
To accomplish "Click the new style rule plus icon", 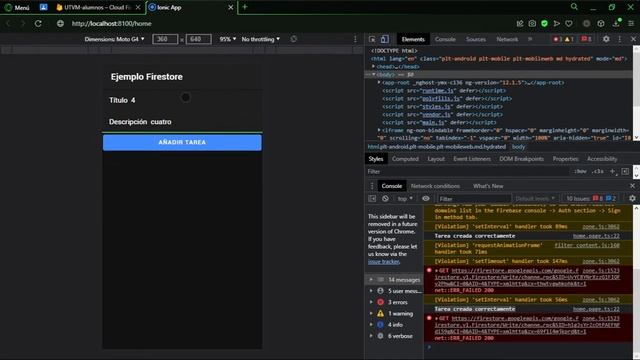I will pyautogui.click(x=612, y=171).
